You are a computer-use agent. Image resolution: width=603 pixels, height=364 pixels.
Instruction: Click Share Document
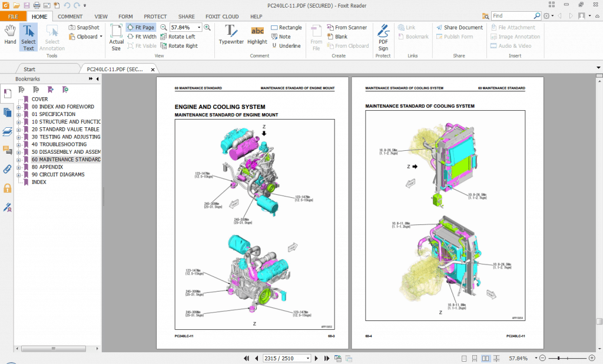pyautogui.click(x=459, y=27)
